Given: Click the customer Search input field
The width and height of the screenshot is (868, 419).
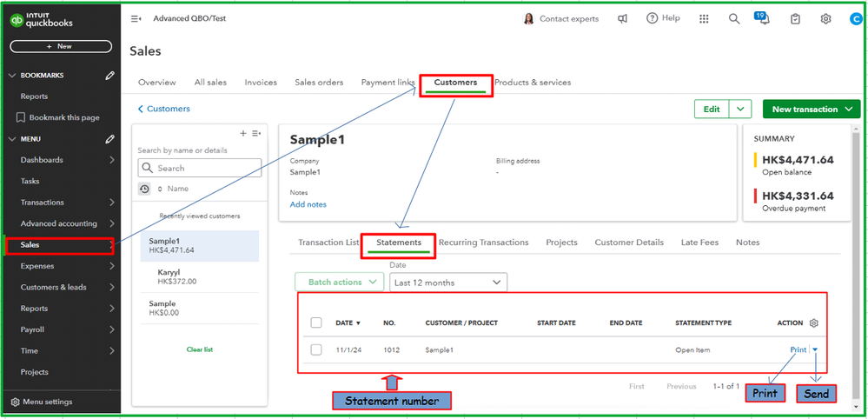Looking at the screenshot, I should [199, 168].
